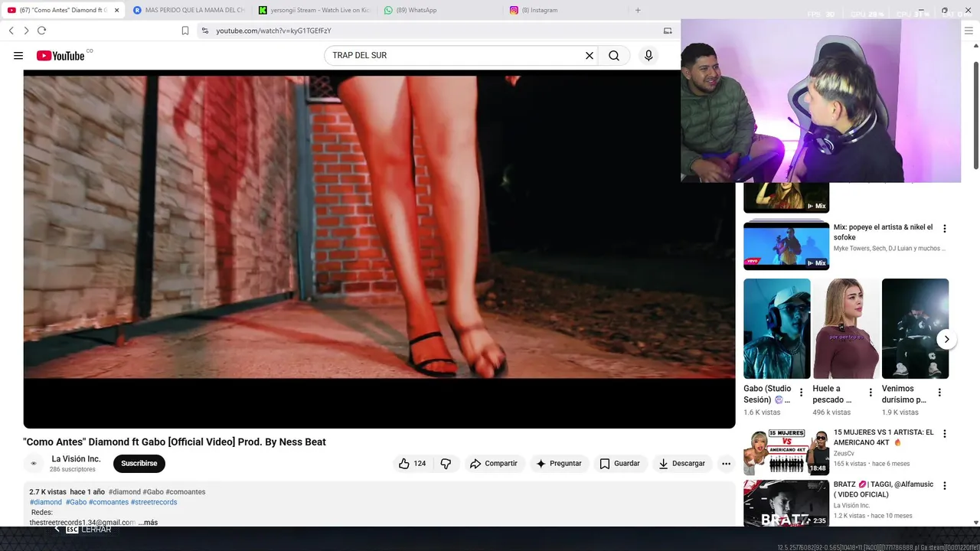Switch to the yersongii Stream Kick tab

point(313,10)
